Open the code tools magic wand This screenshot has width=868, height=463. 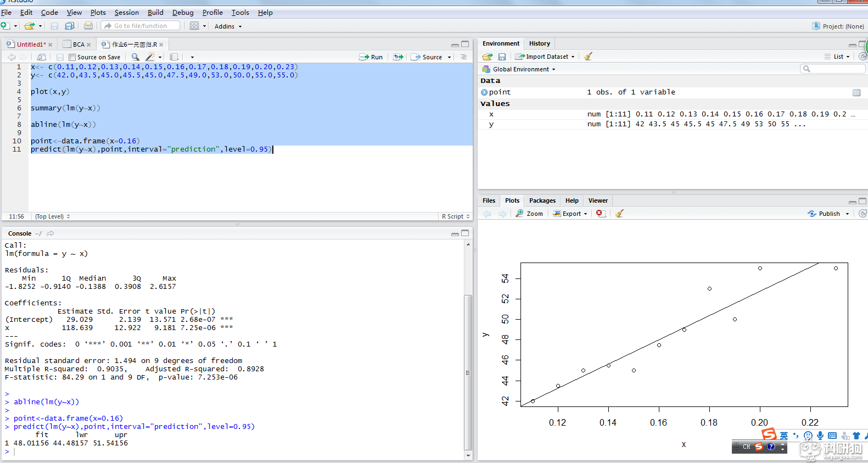pos(150,57)
